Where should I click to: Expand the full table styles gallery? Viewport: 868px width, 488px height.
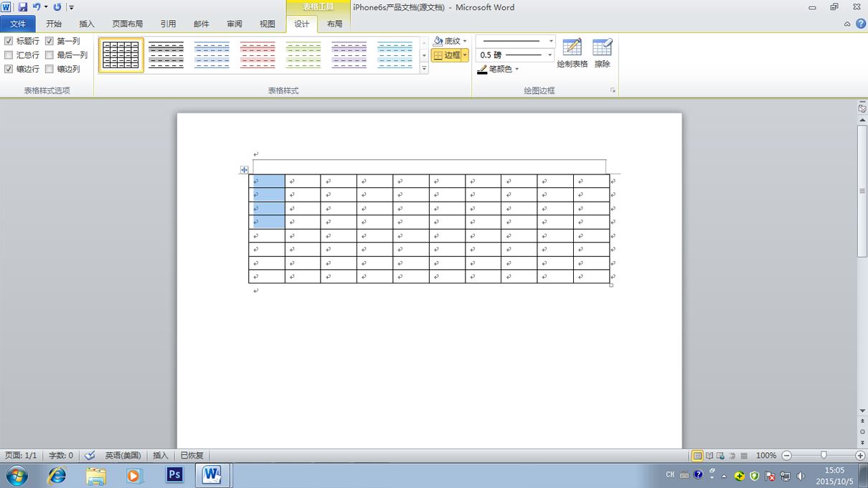[x=424, y=68]
